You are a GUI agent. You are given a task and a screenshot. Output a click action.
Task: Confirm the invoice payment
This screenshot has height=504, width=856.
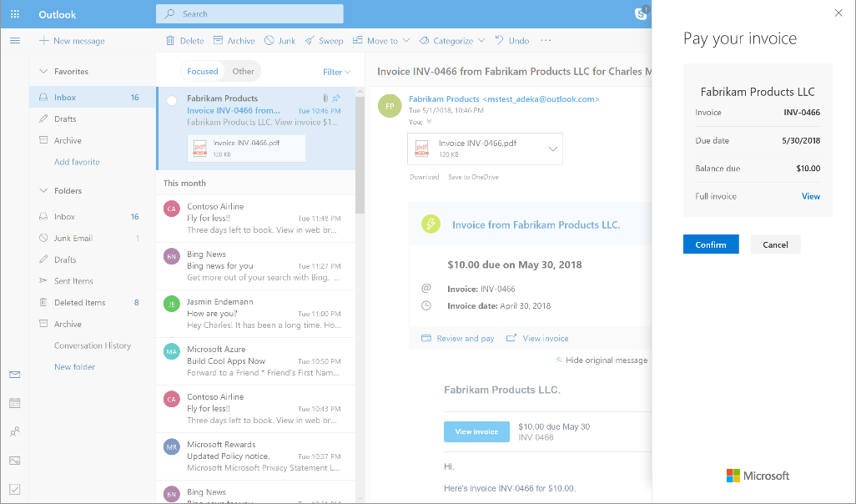710,244
